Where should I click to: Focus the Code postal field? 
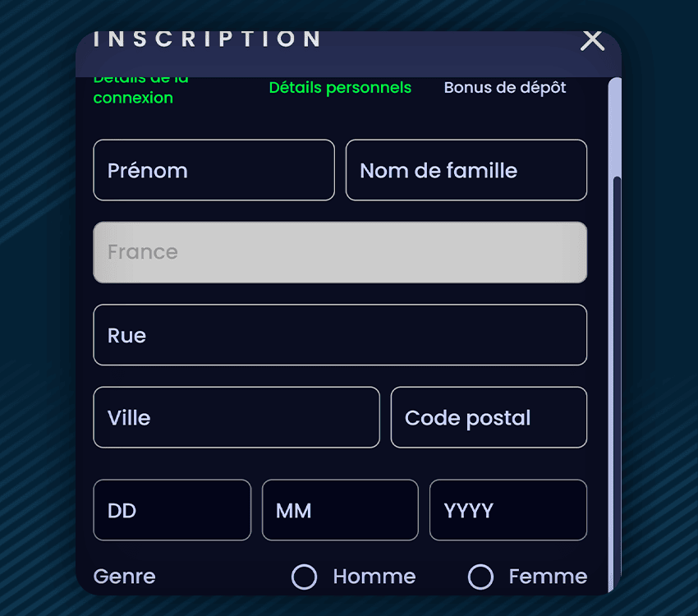tap(489, 417)
